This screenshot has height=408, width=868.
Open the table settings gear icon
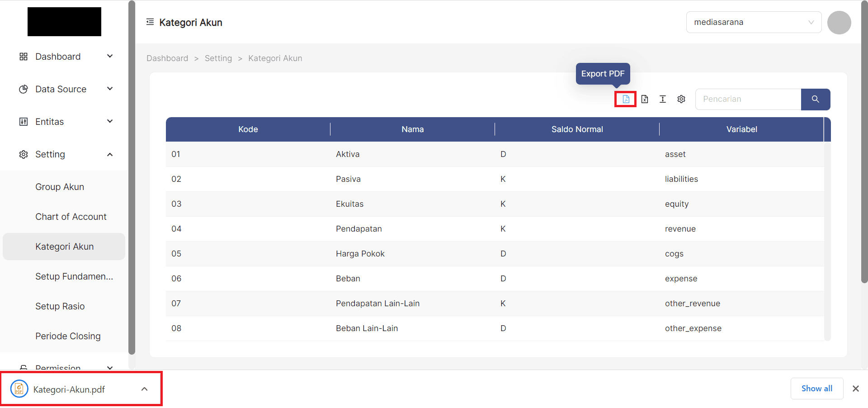tap(681, 99)
